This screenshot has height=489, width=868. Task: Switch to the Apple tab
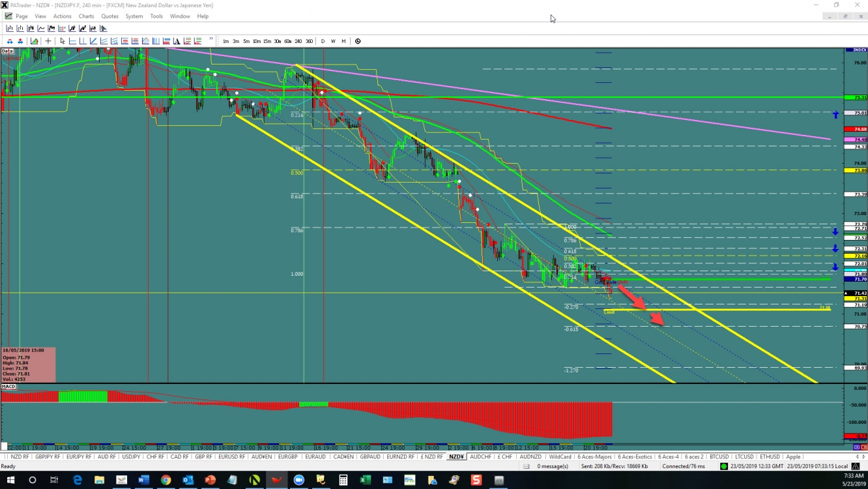coord(793,457)
